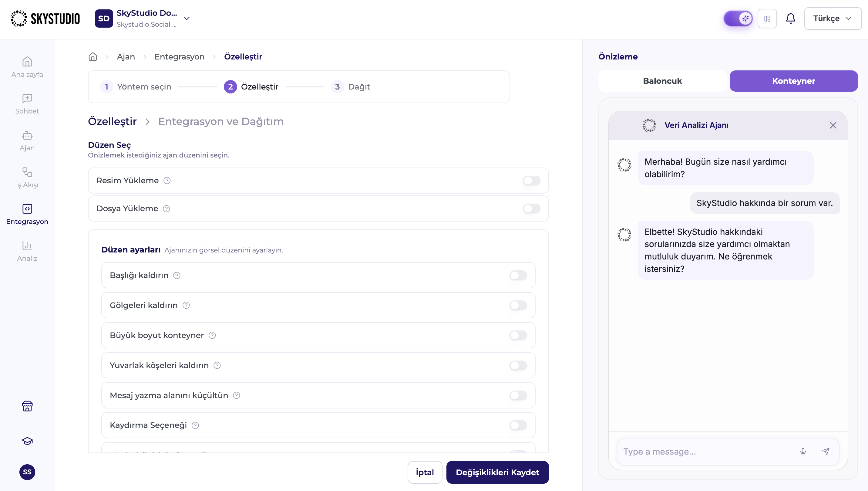Show help for Yuvarlak köşeleri kaldırın
The width and height of the screenshot is (868, 491).
(x=217, y=366)
